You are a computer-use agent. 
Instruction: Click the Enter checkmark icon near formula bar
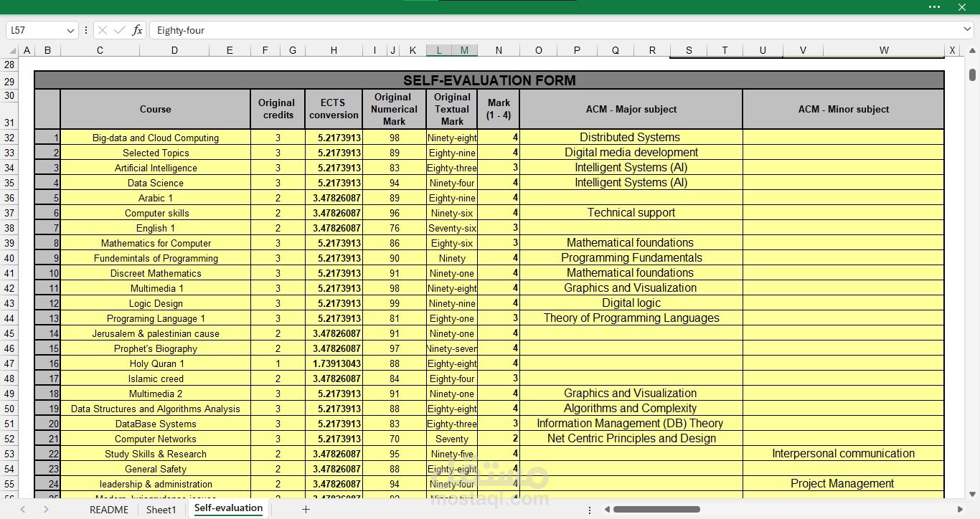(119, 30)
